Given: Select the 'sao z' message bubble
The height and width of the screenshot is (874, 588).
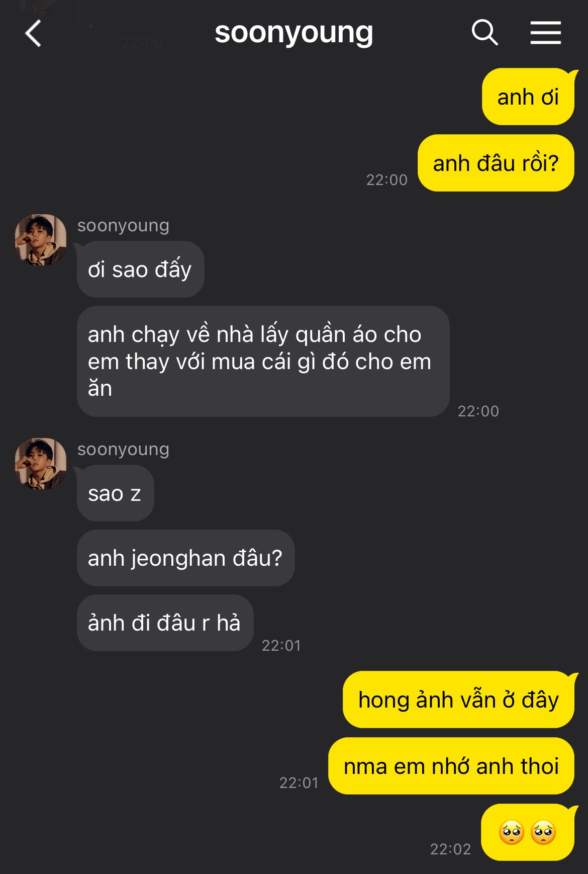Looking at the screenshot, I should click(115, 493).
